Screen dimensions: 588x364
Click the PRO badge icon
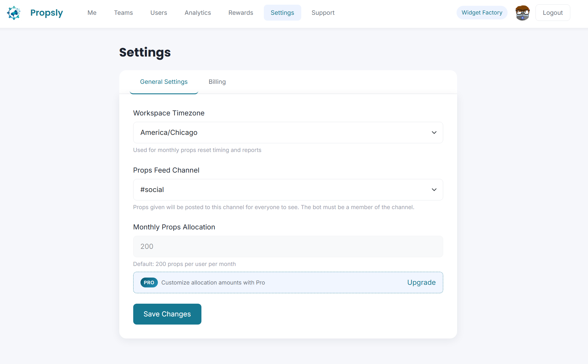coord(149,282)
